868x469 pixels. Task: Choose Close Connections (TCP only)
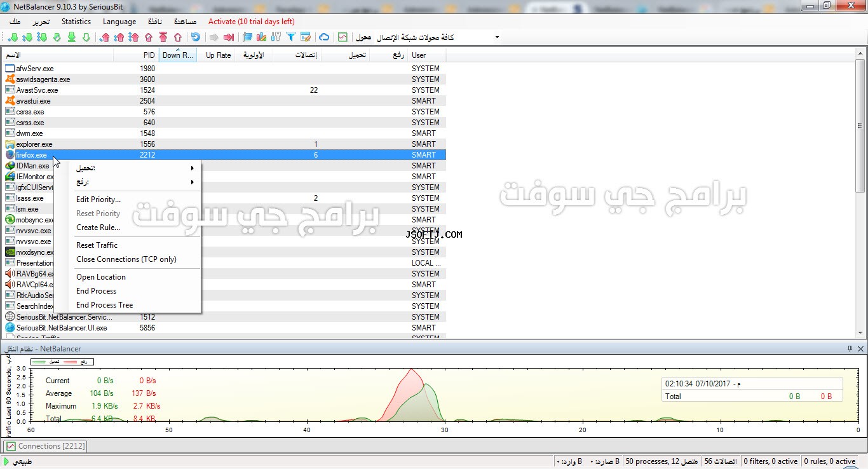point(135,259)
